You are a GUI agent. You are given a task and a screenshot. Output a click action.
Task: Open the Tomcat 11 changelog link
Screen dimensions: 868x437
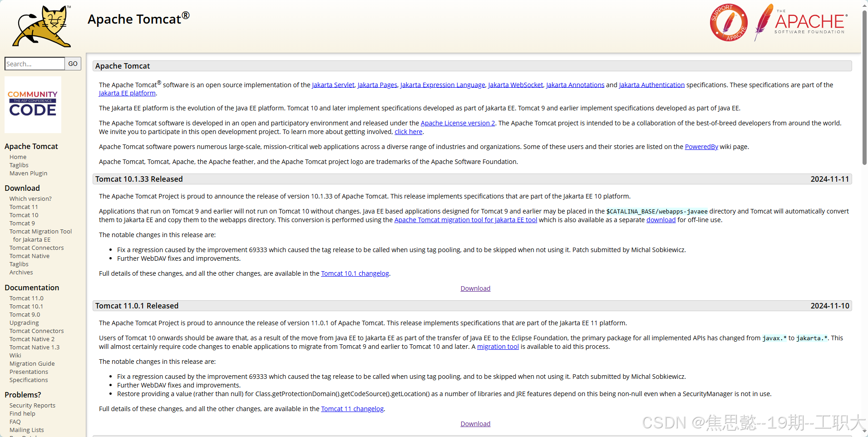(352, 409)
